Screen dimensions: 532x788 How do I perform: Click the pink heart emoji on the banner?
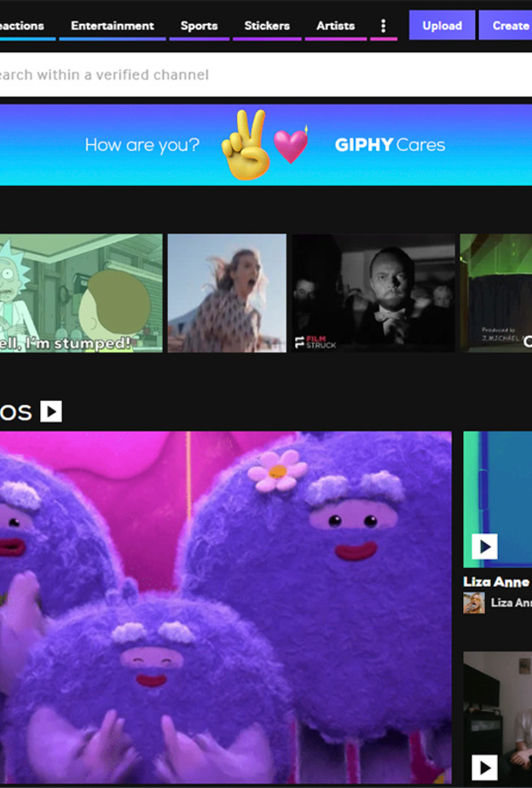291,144
